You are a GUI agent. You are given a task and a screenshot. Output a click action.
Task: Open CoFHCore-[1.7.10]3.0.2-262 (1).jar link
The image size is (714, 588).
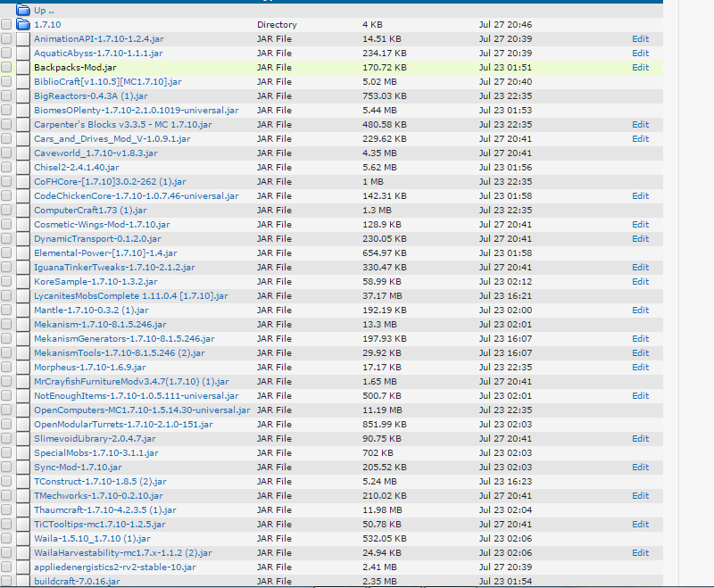[x=110, y=182]
